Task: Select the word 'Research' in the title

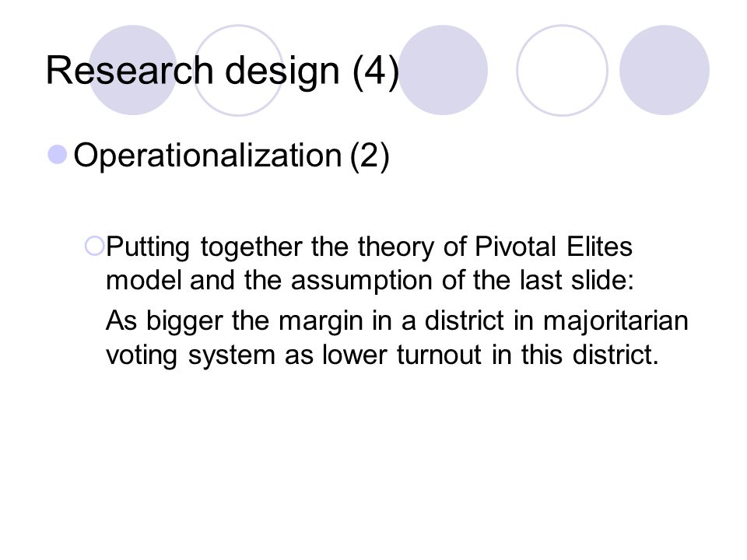Action: [129, 71]
